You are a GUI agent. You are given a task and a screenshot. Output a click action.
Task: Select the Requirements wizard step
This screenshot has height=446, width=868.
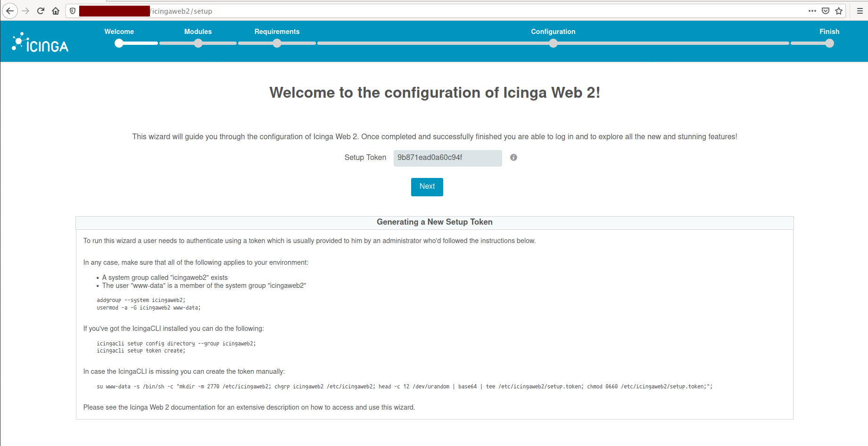277,32
